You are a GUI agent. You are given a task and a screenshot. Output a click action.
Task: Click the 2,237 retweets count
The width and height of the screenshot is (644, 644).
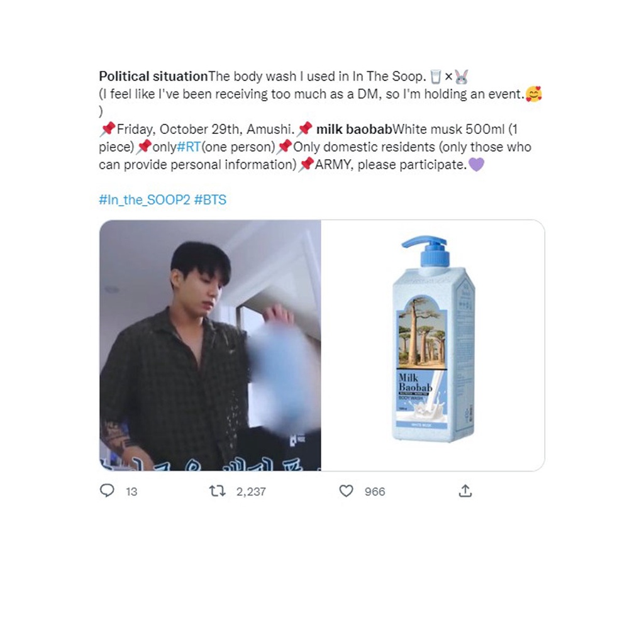point(251,492)
